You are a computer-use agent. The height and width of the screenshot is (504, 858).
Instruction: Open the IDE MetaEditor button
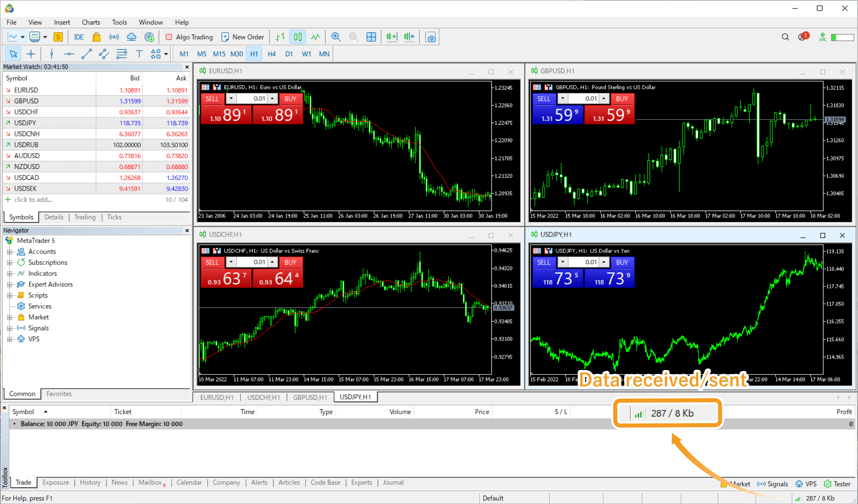pos(78,37)
